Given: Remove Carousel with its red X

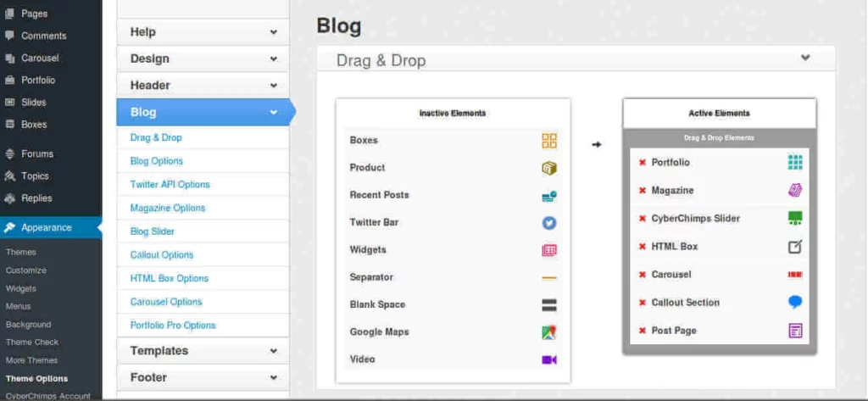Looking at the screenshot, I should tap(643, 275).
